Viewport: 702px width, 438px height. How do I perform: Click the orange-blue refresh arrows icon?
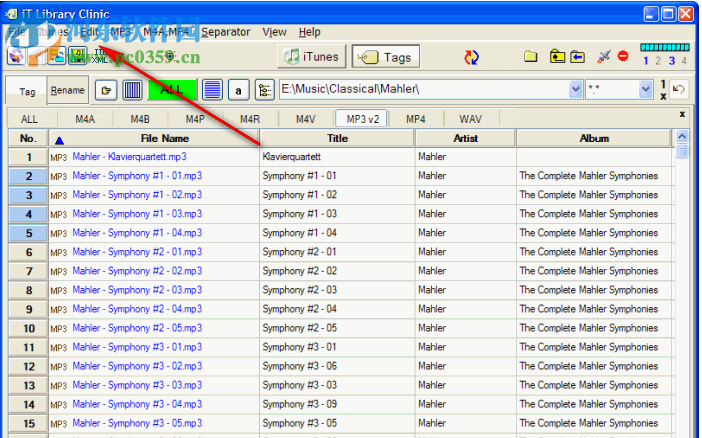coord(472,57)
